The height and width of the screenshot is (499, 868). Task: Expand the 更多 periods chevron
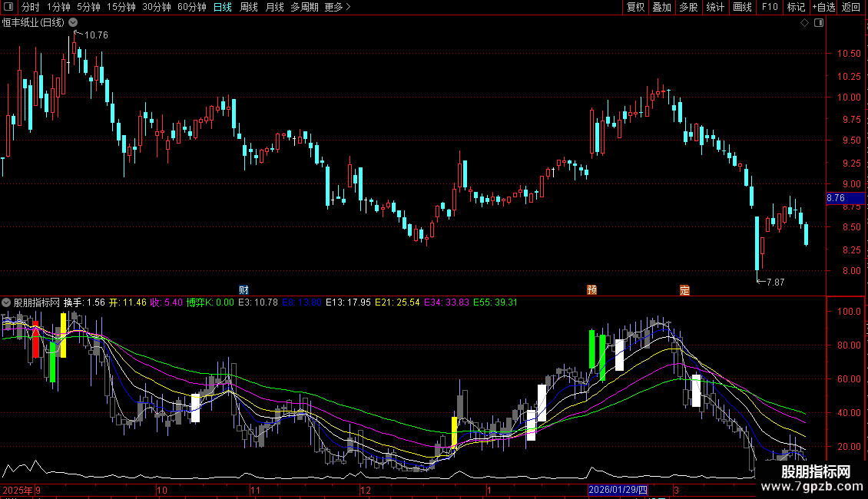[x=348, y=7]
